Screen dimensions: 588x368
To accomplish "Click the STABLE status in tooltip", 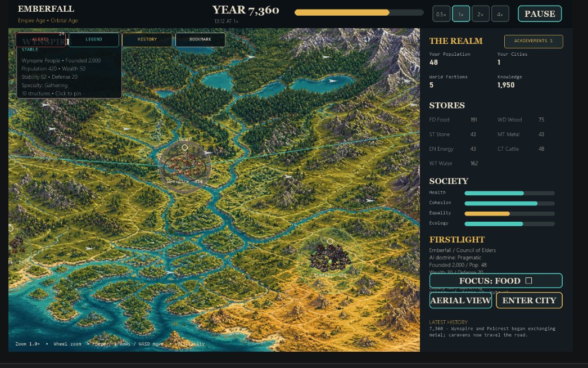I will pos(30,50).
